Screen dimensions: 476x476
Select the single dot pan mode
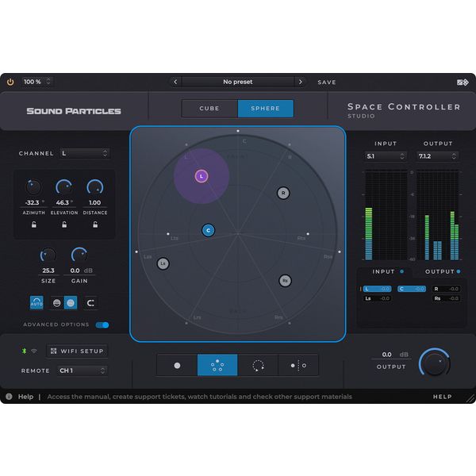pyautogui.click(x=177, y=365)
